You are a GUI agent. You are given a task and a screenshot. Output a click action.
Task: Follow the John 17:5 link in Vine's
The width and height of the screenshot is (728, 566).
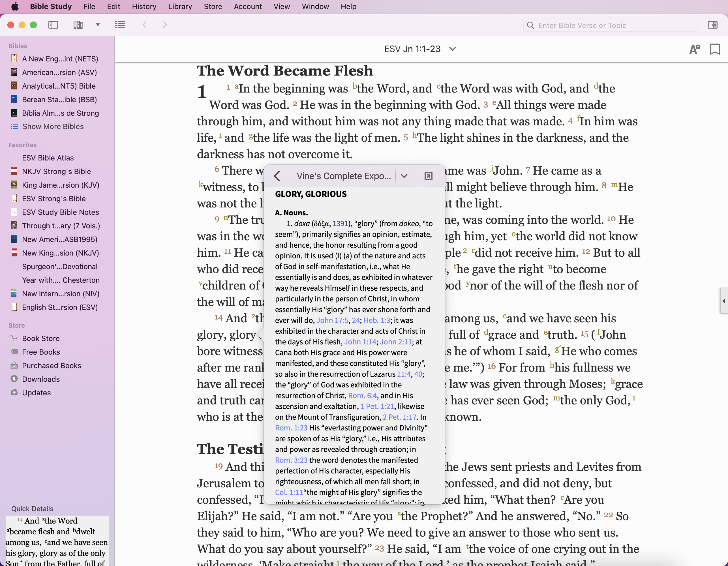[333, 321]
